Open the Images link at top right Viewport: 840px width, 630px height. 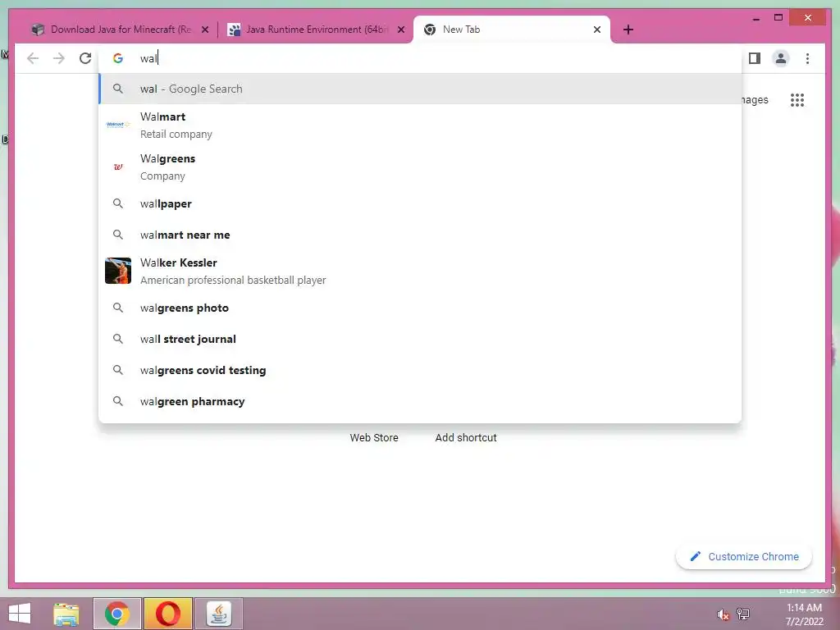click(x=755, y=99)
